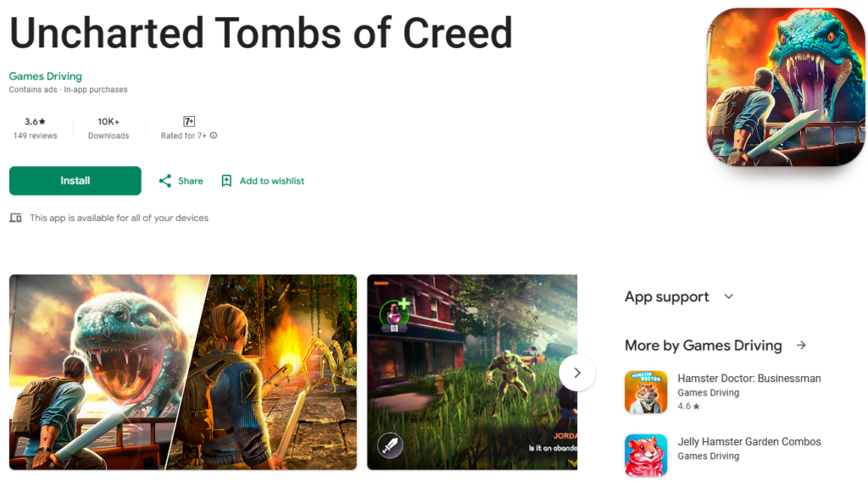Screen dimensions: 868x481
Task: Follow arrow next to More by Games Driving
Action: (x=801, y=346)
